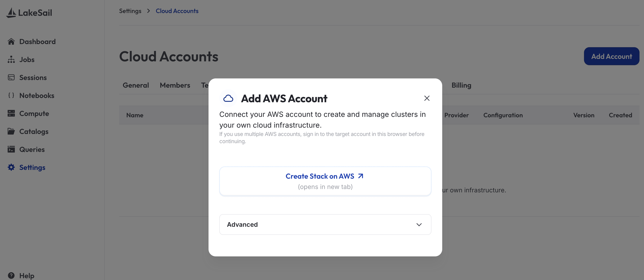644x280 pixels.
Task: Click the Queries console icon
Action: (11, 149)
